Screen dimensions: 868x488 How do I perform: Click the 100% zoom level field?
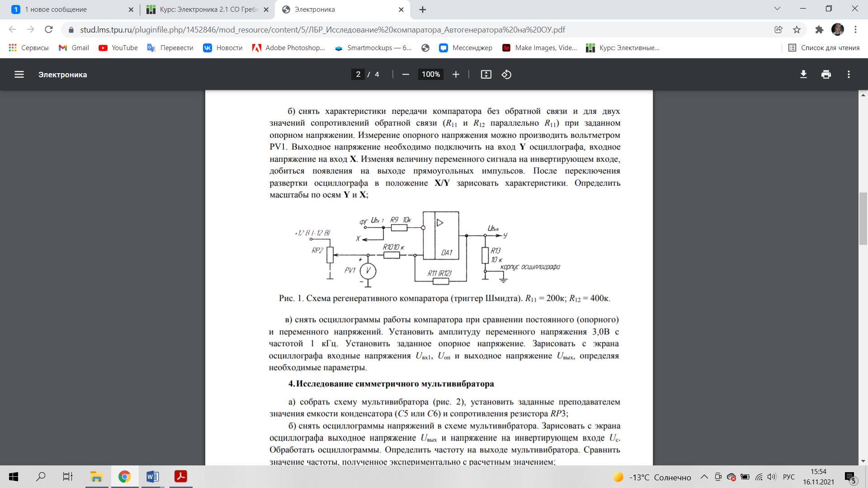(x=431, y=75)
